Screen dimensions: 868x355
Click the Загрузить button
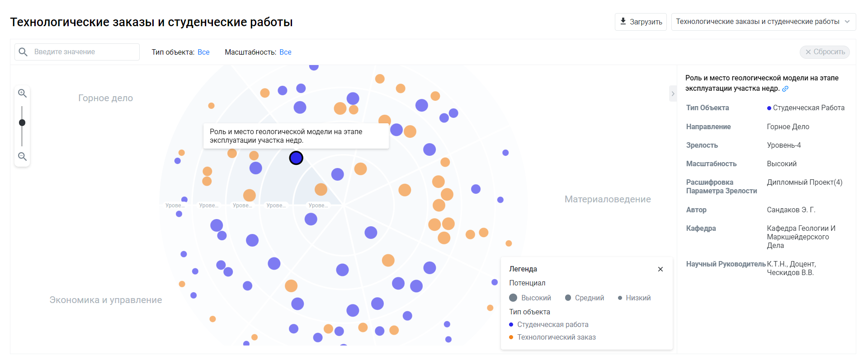641,22
